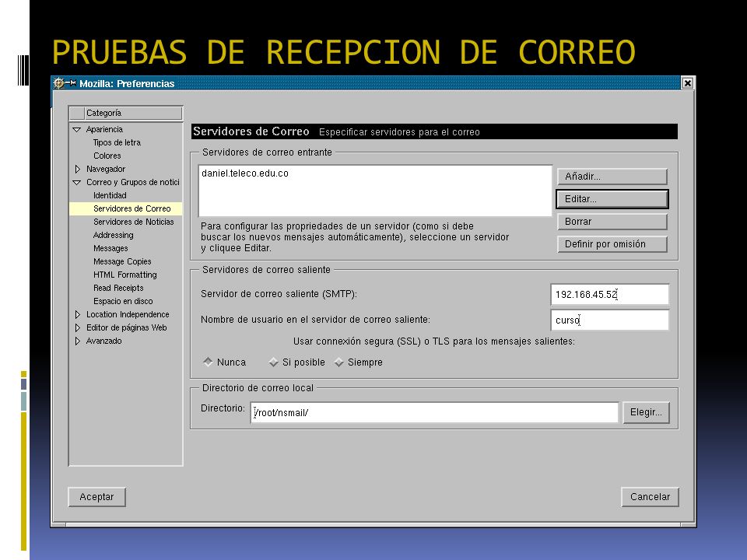This screenshot has width=747, height=560.
Task: Open Identidad settings
Action: 110,195
